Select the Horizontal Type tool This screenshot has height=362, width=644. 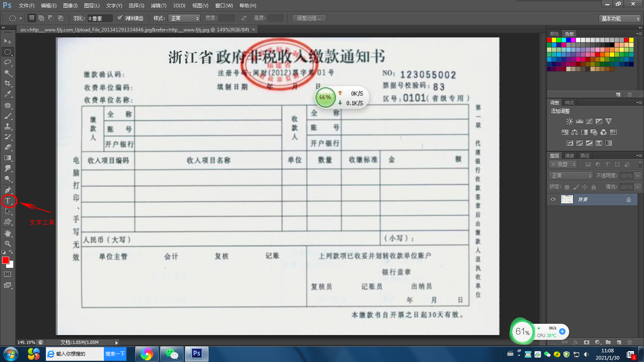click(x=8, y=201)
